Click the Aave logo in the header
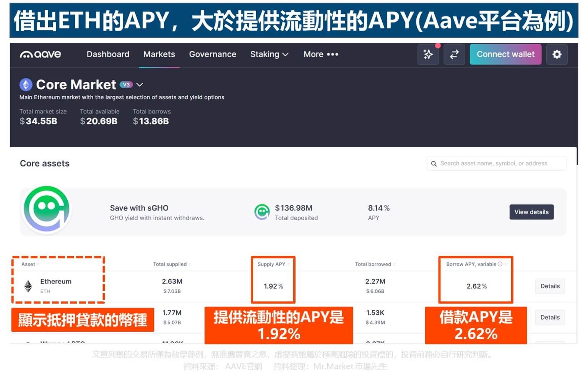The image size is (588, 376). click(40, 54)
